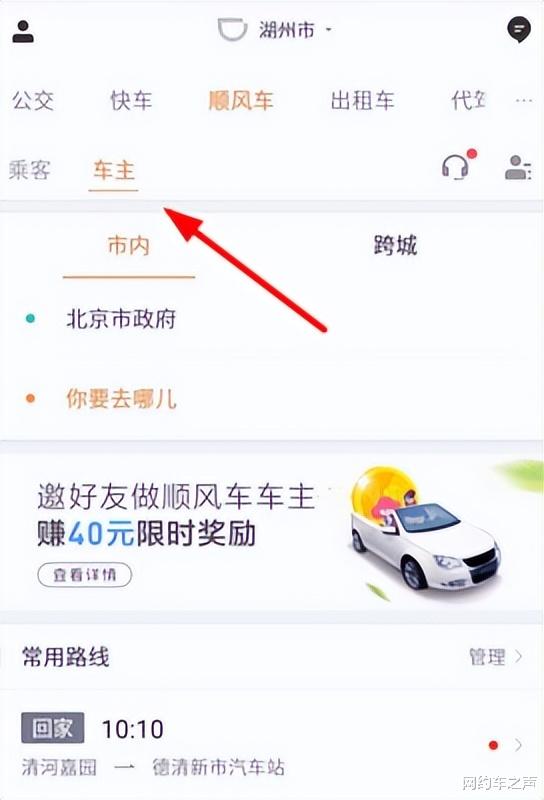This screenshot has height=800, width=544.
Task: Tap the customer service headset icon
Action: point(455,167)
